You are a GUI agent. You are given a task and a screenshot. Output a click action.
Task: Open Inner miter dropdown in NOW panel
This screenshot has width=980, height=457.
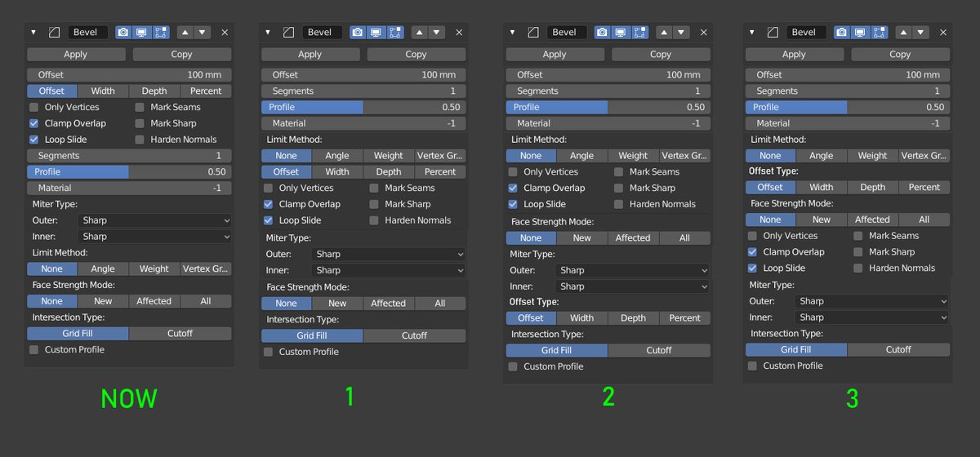[154, 237]
